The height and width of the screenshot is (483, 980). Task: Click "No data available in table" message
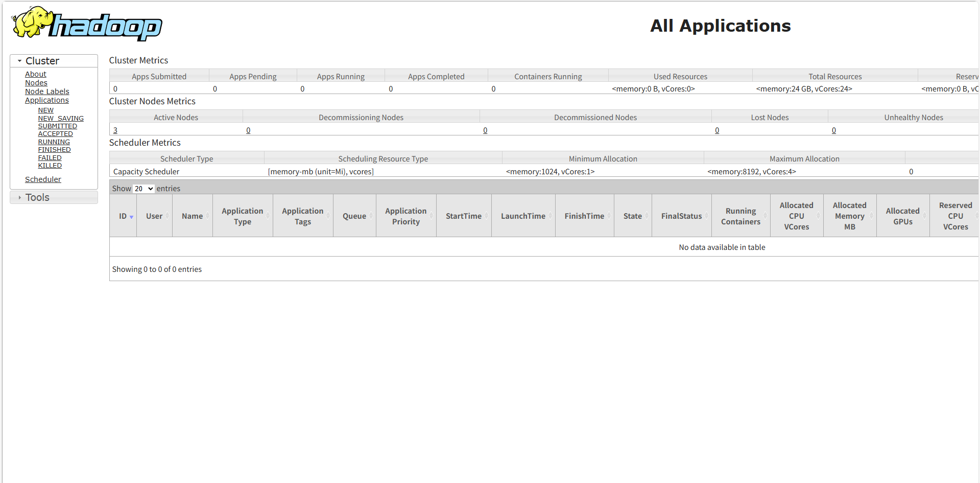(722, 247)
